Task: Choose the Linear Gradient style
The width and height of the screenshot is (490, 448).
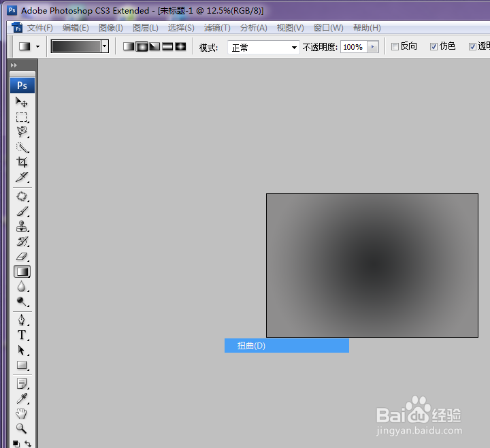Action: pos(129,46)
